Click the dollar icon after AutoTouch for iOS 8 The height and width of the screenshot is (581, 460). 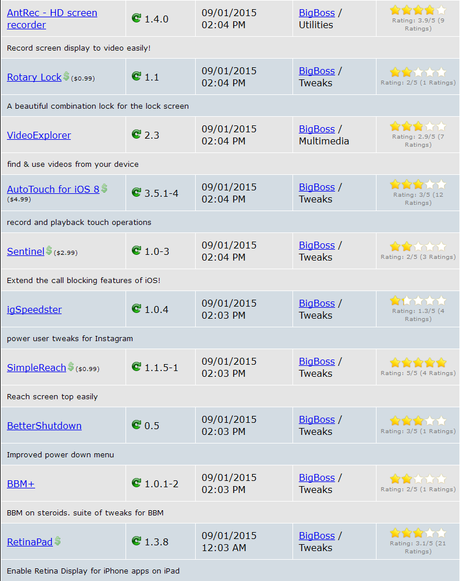(104, 188)
